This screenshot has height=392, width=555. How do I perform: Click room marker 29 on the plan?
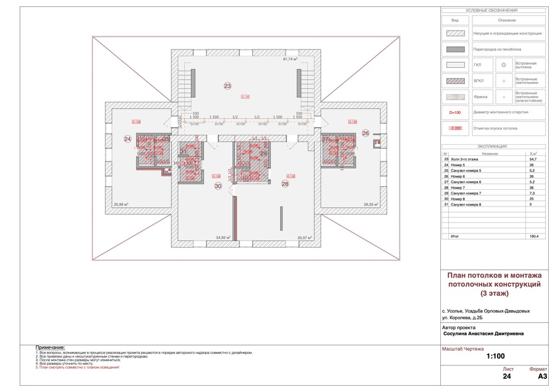(263, 153)
